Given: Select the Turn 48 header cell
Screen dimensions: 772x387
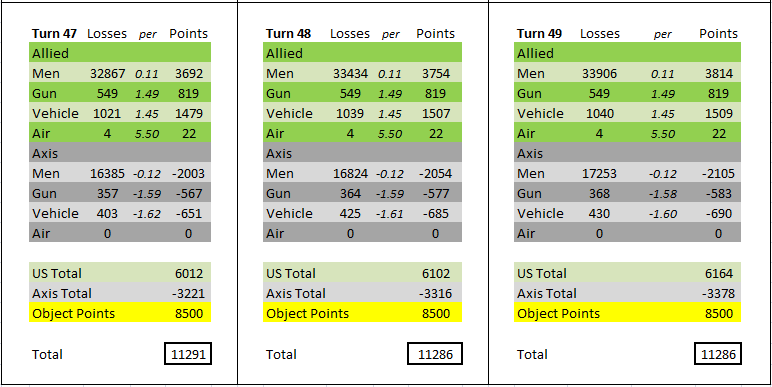Looking at the screenshot, I should click(x=289, y=33).
